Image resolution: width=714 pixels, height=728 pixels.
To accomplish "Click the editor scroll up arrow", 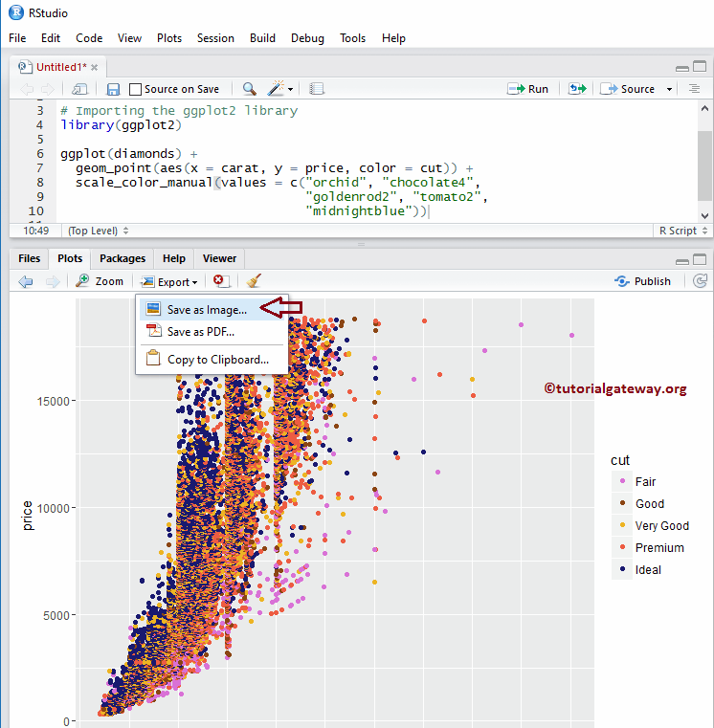I will 704,109.
